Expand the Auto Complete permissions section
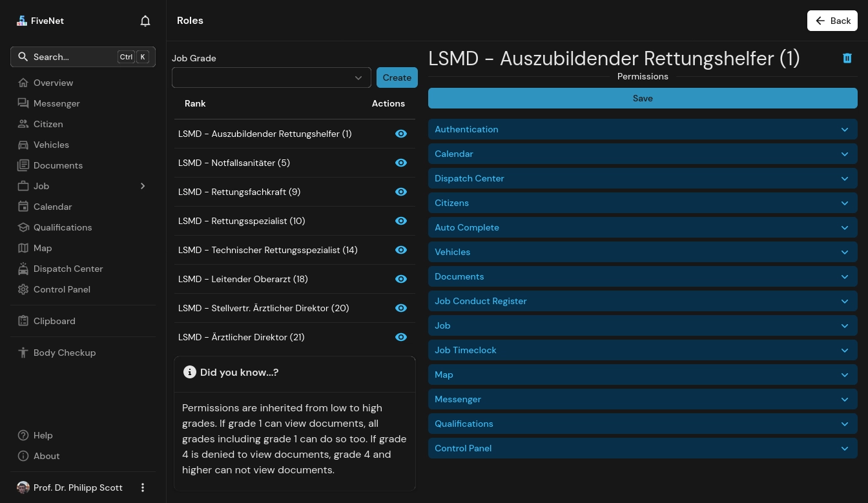The width and height of the screenshot is (868, 503). pyautogui.click(x=643, y=227)
